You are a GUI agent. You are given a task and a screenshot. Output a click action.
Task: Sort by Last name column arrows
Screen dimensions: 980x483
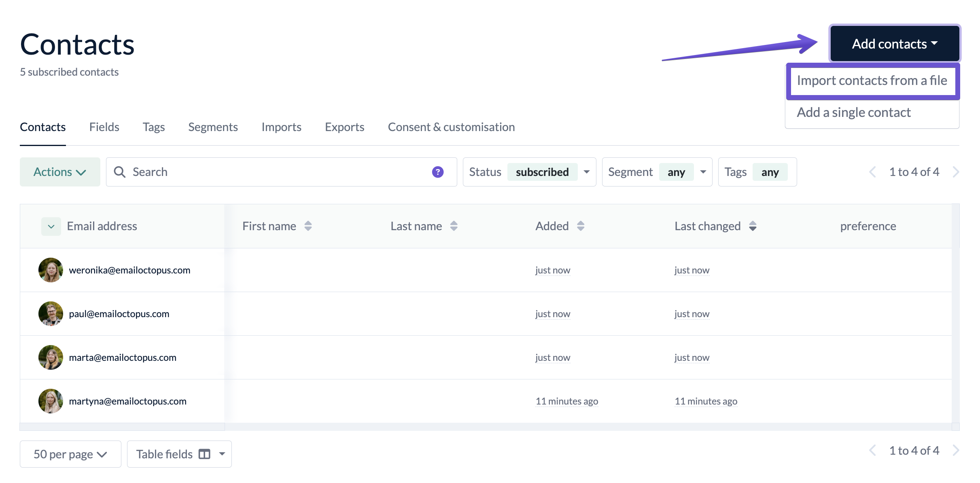pyautogui.click(x=454, y=226)
